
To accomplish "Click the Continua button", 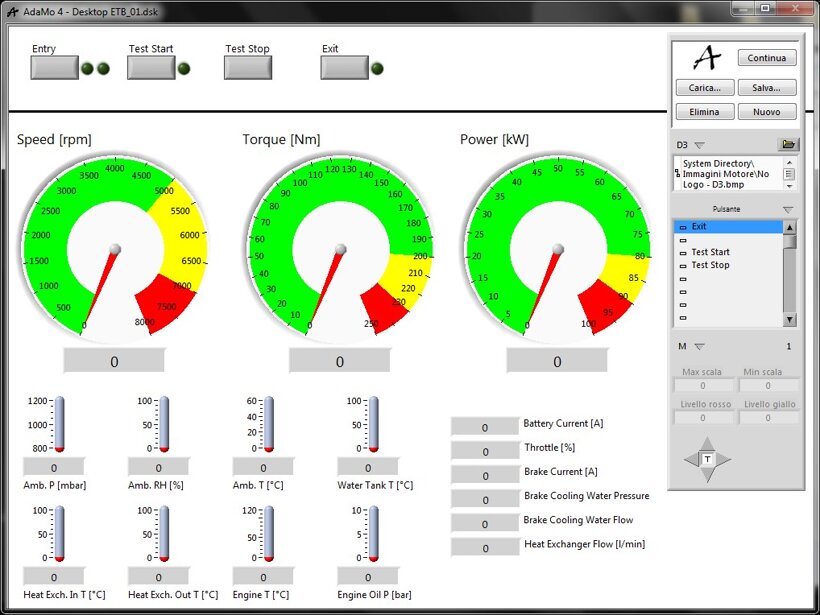I will [x=767, y=58].
